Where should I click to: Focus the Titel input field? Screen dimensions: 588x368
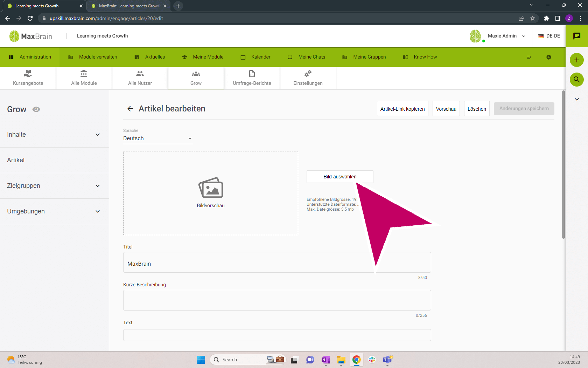coord(277,263)
